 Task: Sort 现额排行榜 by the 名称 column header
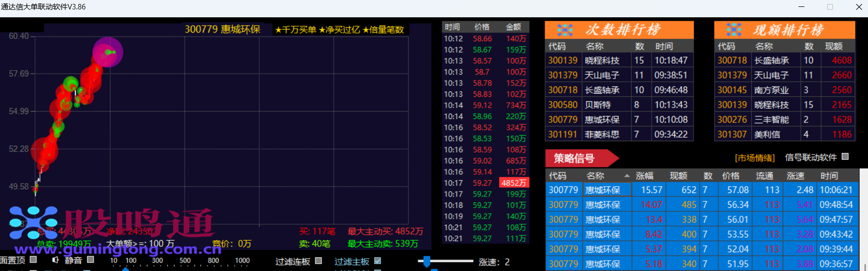coord(764,46)
